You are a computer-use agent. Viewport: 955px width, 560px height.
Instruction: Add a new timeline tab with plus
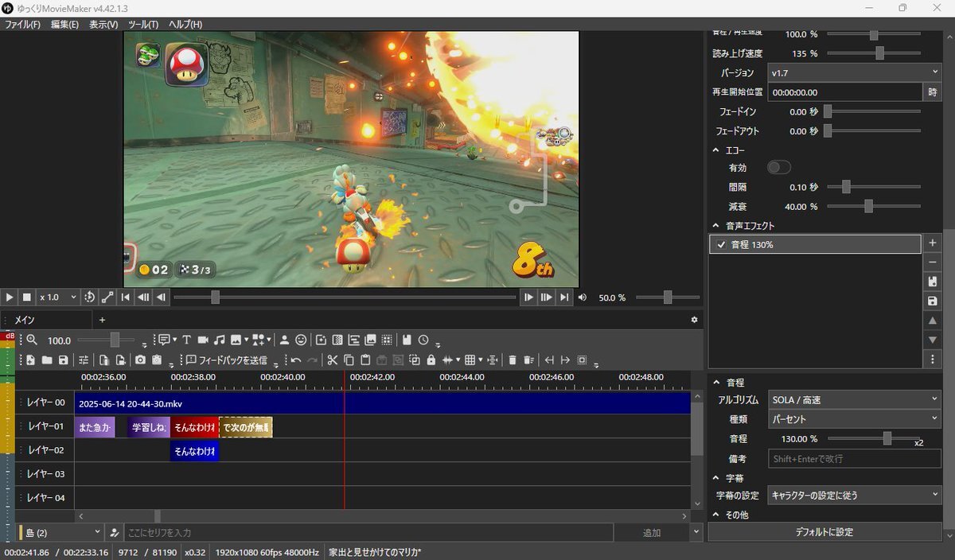pos(102,320)
